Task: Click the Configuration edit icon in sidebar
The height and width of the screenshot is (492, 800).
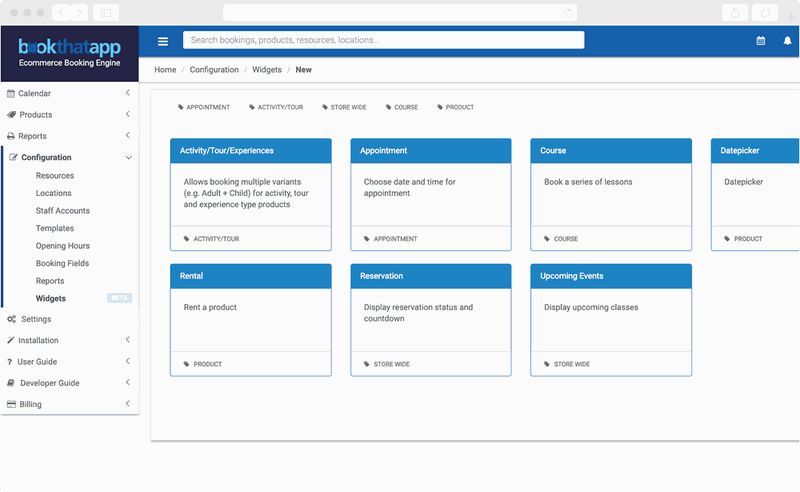Action: [x=13, y=157]
